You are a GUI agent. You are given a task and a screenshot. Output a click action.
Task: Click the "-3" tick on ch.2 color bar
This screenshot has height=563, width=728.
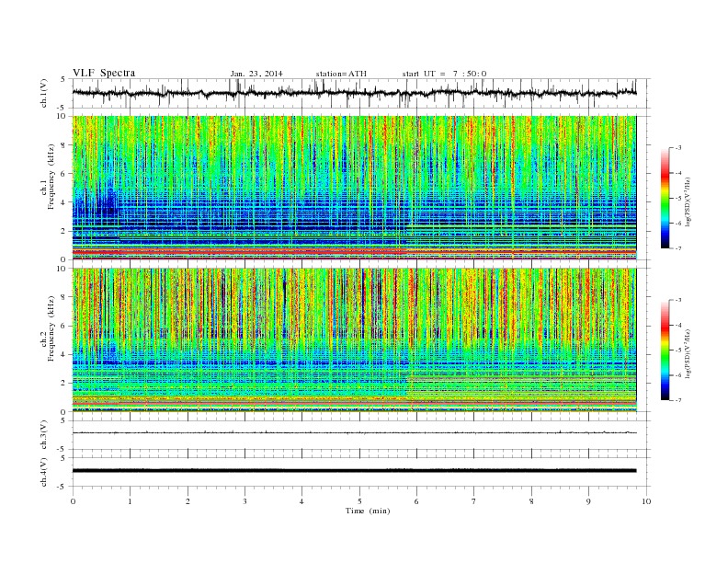pos(678,300)
